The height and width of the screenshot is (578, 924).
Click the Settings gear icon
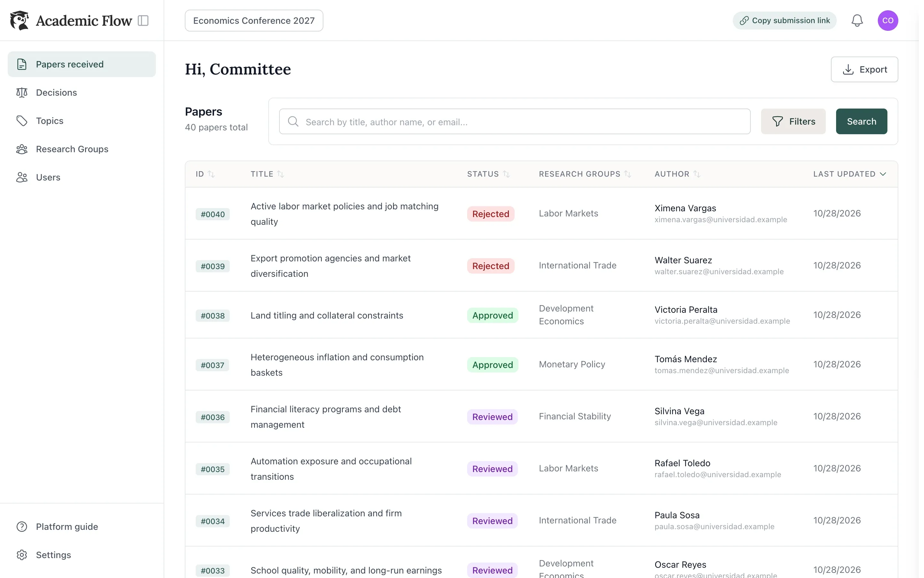[x=22, y=555]
